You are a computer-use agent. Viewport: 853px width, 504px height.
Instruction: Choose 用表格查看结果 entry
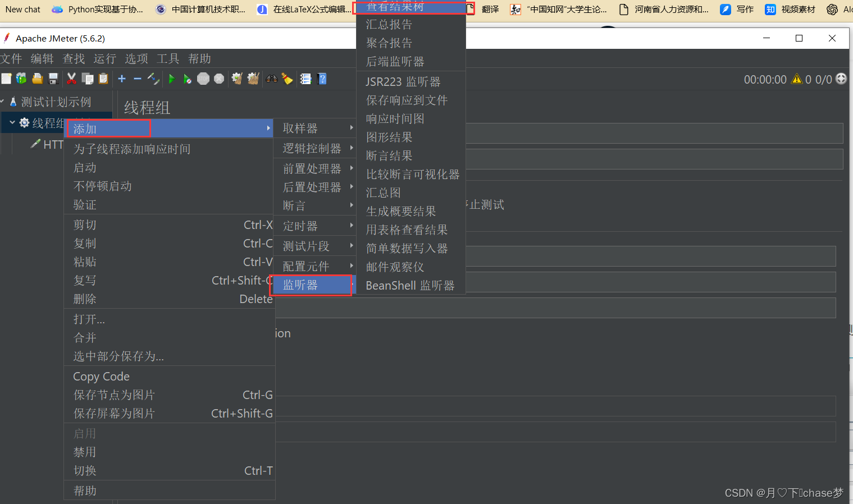pyautogui.click(x=411, y=230)
